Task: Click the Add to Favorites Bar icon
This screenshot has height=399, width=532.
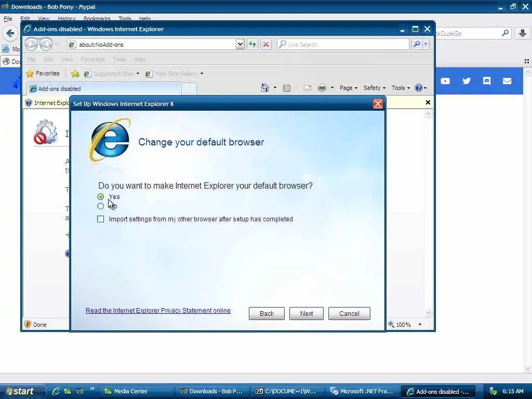Action: [75, 73]
